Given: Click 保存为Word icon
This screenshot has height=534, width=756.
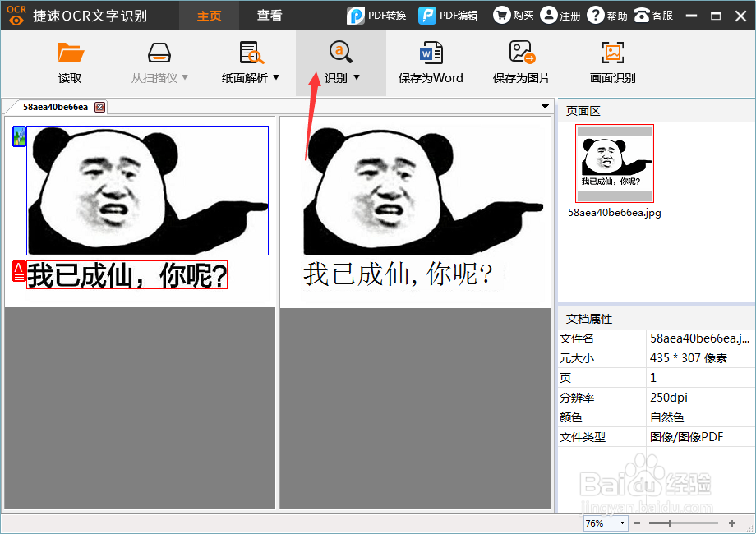Looking at the screenshot, I should pyautogui.click(x=431, y=53).
